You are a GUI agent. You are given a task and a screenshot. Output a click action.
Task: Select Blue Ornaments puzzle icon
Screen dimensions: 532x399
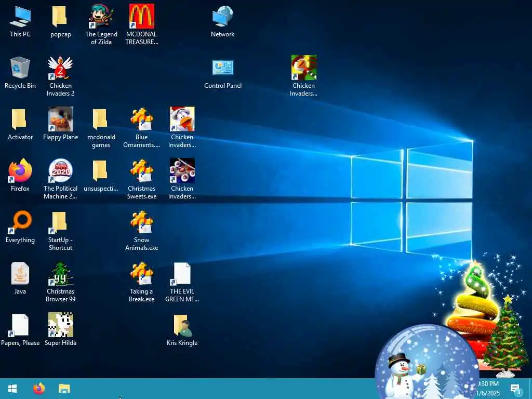tap(141, 128)
